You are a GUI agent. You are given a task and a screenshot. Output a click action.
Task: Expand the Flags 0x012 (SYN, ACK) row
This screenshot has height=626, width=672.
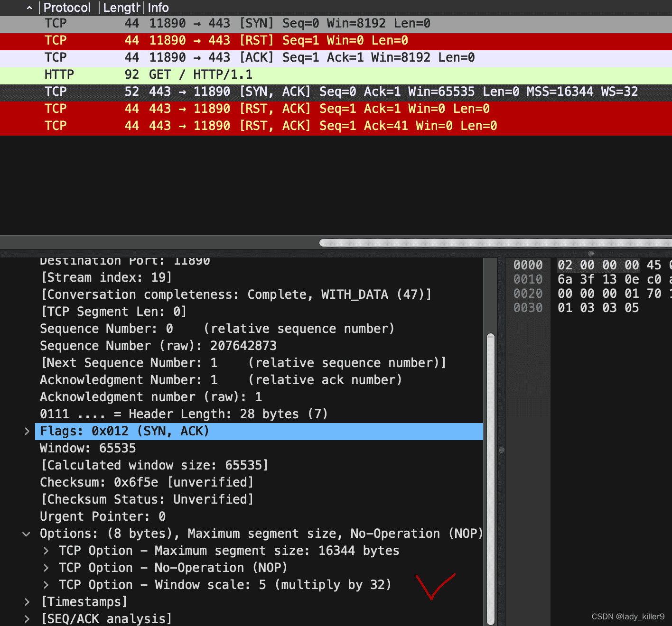click(27, 431)
